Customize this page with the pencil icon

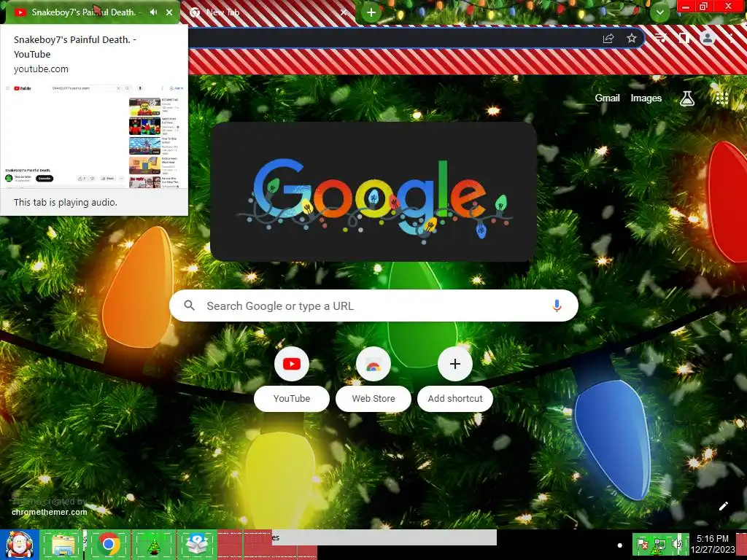coord(723,506)
